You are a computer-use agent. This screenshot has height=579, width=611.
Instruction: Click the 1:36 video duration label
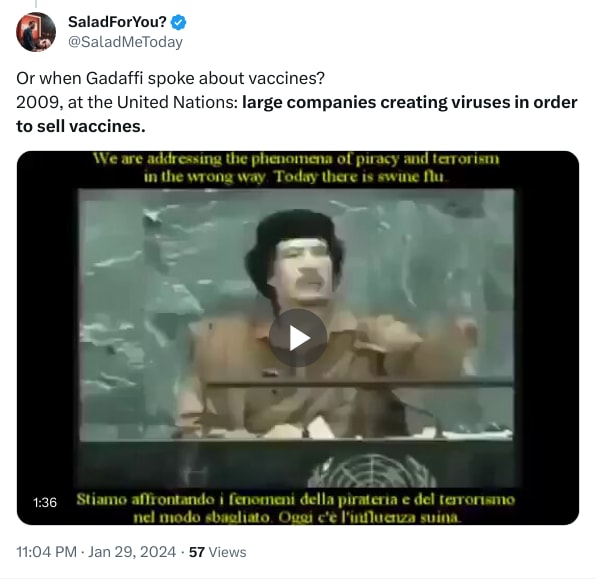point(45,503)
